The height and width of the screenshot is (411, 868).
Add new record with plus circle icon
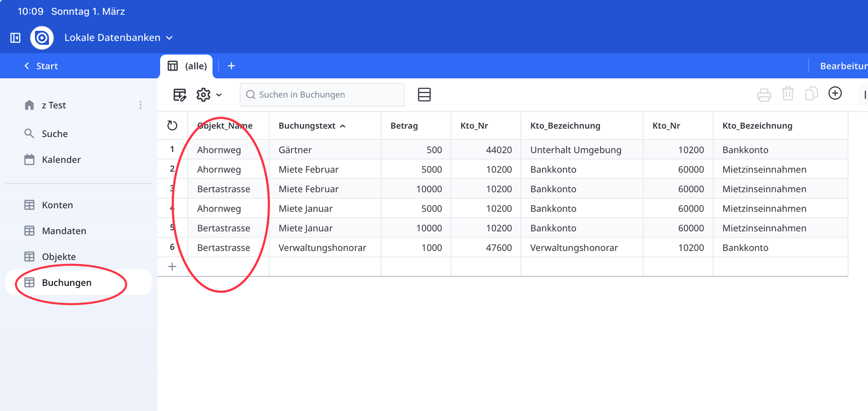point(835,93)
